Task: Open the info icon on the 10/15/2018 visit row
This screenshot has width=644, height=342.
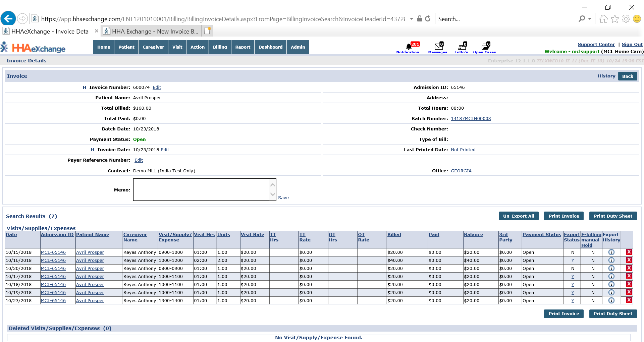Action: pos(611,252)
